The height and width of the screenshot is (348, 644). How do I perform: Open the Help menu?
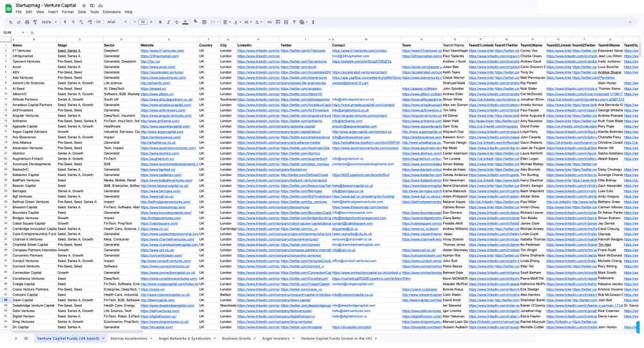(x=129, y=12)
